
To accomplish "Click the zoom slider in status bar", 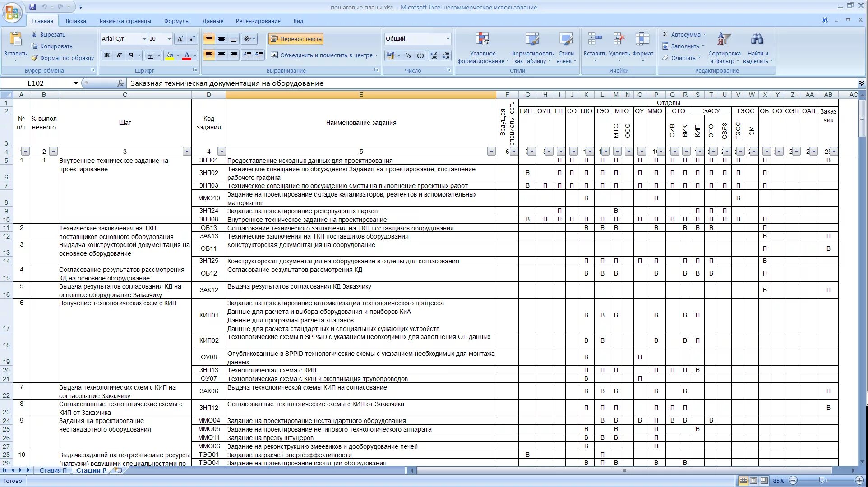I will [821, 481].
